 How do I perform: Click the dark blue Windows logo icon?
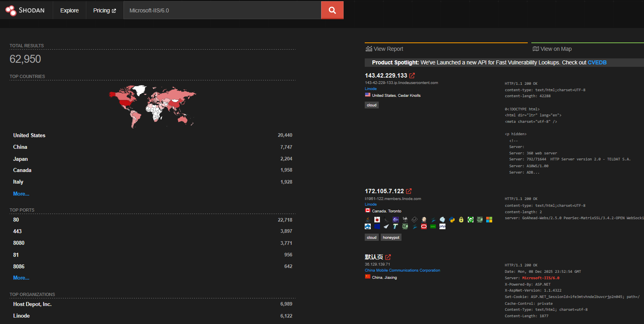click(x=377, y=226)
